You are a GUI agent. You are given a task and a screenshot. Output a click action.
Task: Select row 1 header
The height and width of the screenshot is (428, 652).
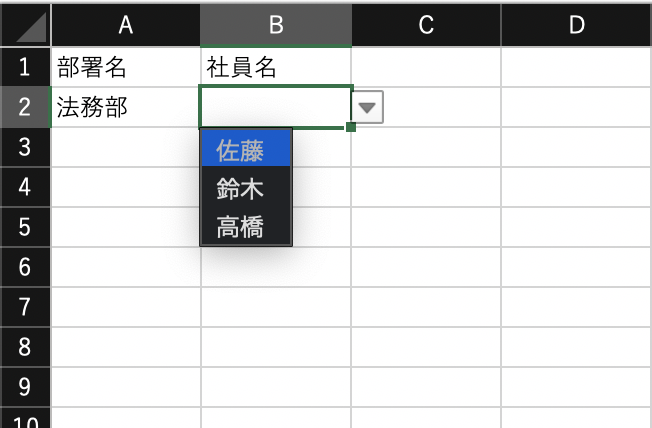(x=25, y=67)
